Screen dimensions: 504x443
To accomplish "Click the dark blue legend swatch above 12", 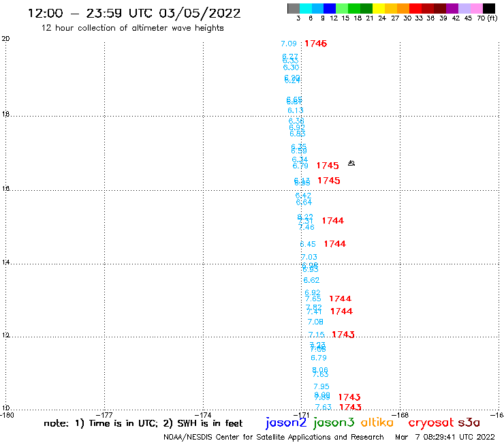I will 330,8.
